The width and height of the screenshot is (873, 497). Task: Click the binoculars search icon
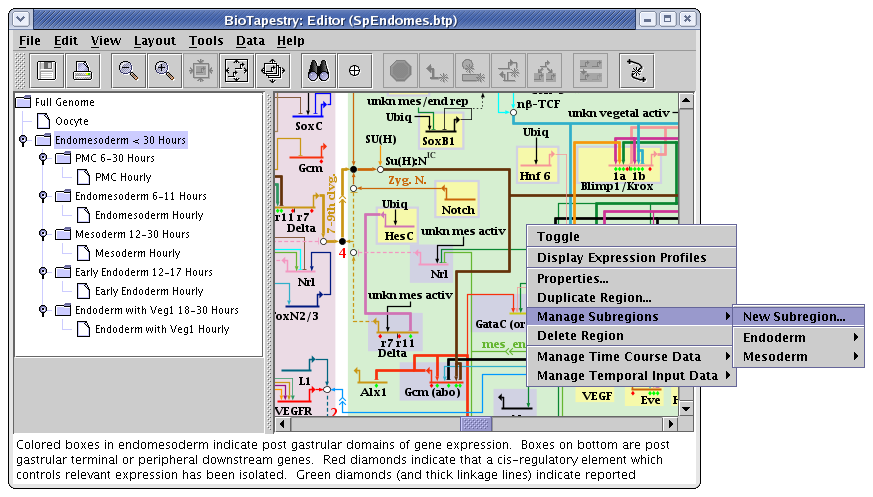coord(318,70)
